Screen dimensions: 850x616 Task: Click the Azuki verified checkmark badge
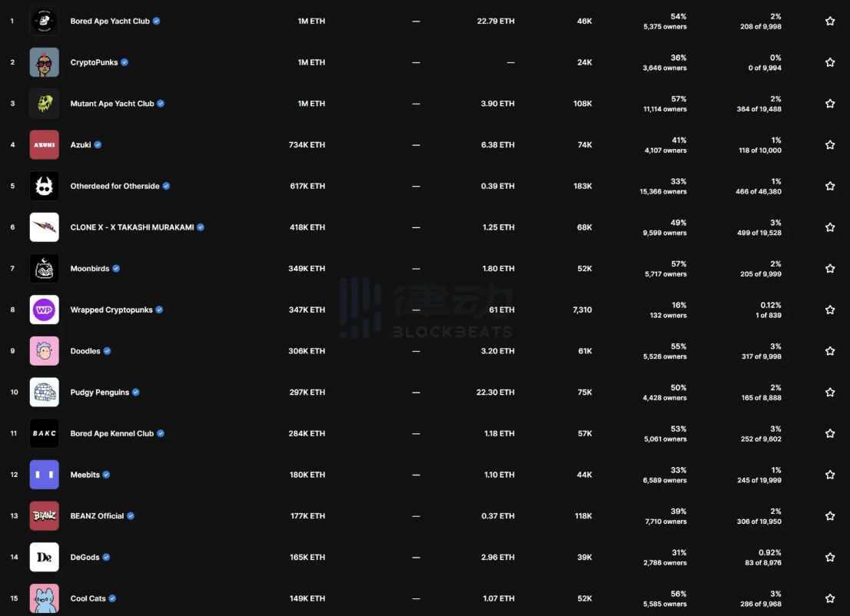pyautogui.click(x=98, y=144)
